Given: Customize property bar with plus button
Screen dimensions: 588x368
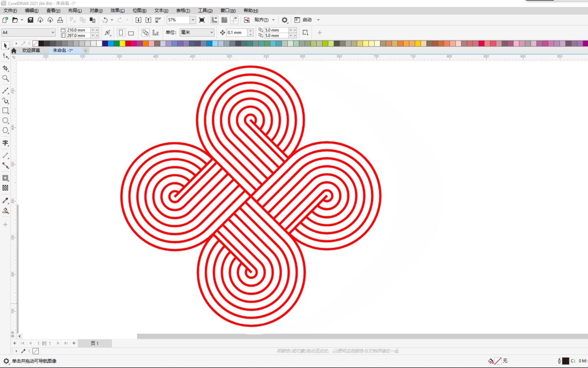Looking at the screenshot, I should tap(320, 32).
